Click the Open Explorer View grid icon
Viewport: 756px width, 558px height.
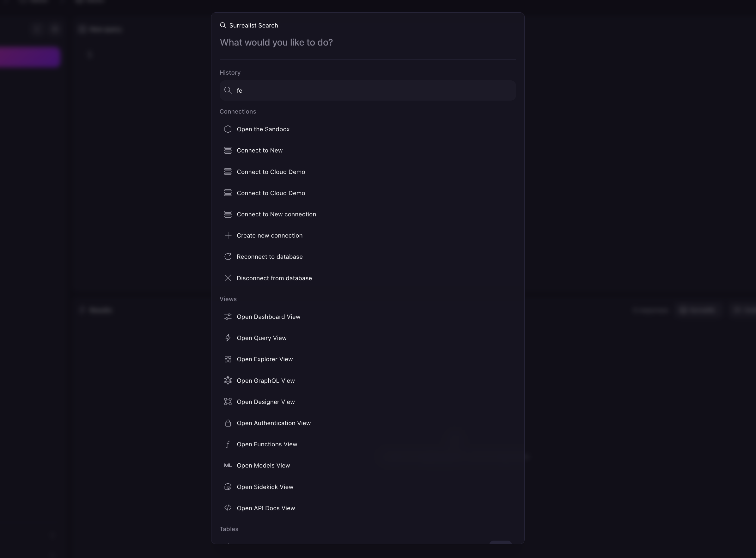(228, 359)
